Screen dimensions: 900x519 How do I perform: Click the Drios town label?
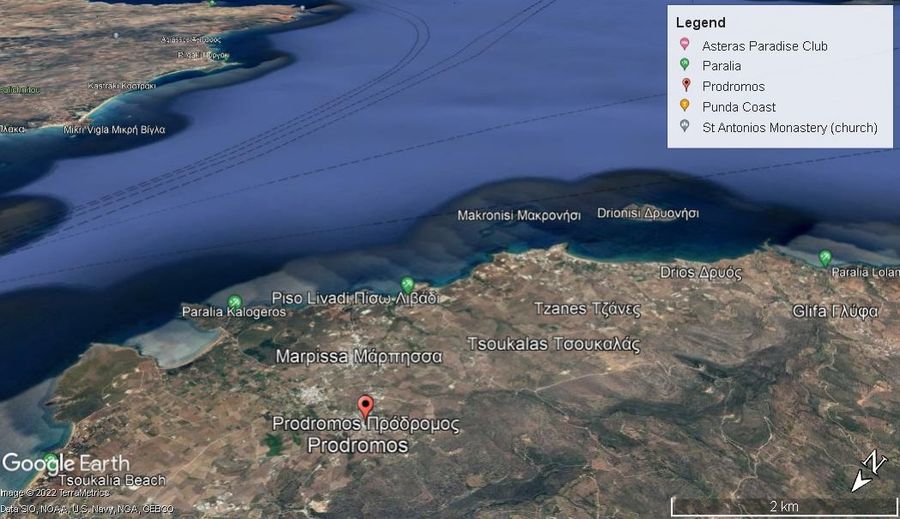click(x=700, y=272)
